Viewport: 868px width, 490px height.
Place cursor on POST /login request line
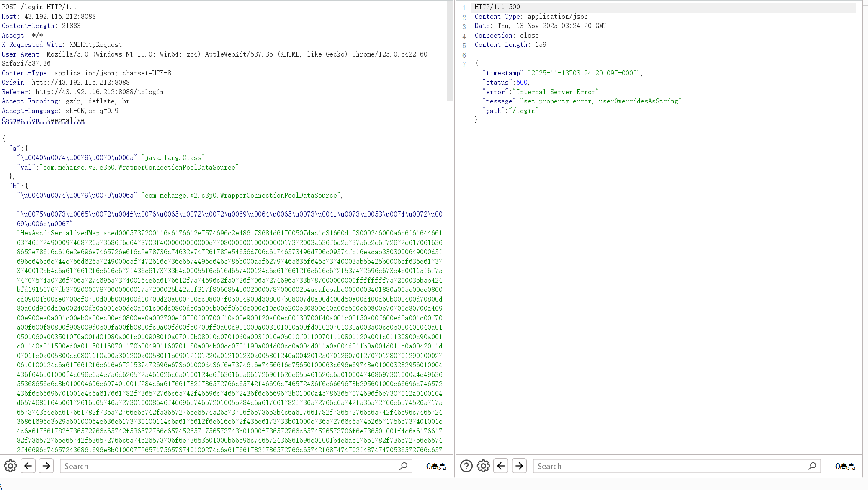click(x=39, y=7)
